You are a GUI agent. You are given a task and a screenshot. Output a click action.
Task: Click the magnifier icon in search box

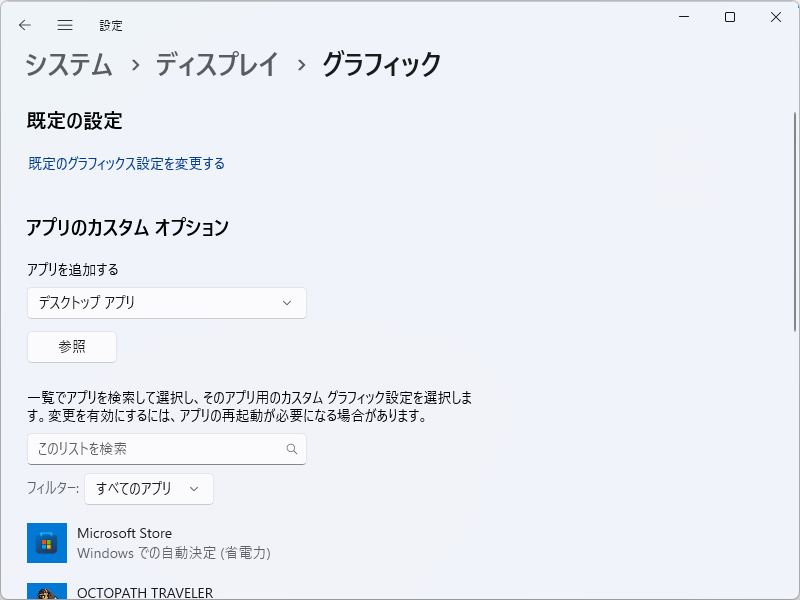291,449
